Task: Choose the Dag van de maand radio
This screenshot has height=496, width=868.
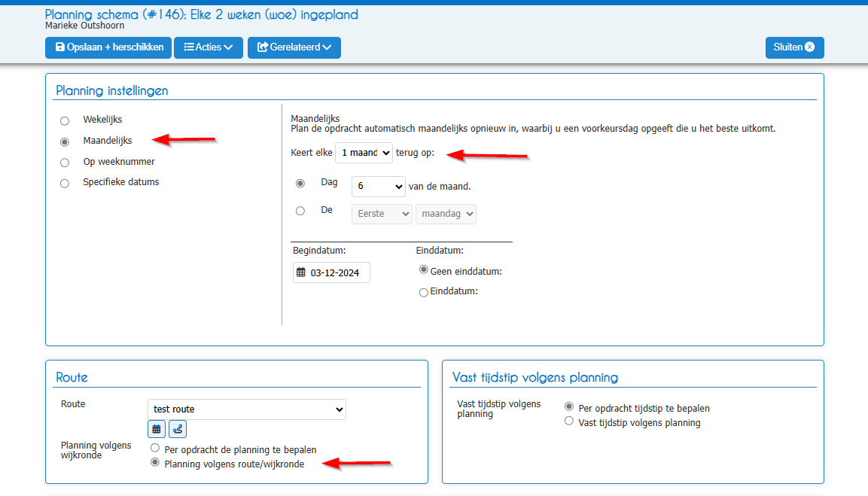Action: 300,183
